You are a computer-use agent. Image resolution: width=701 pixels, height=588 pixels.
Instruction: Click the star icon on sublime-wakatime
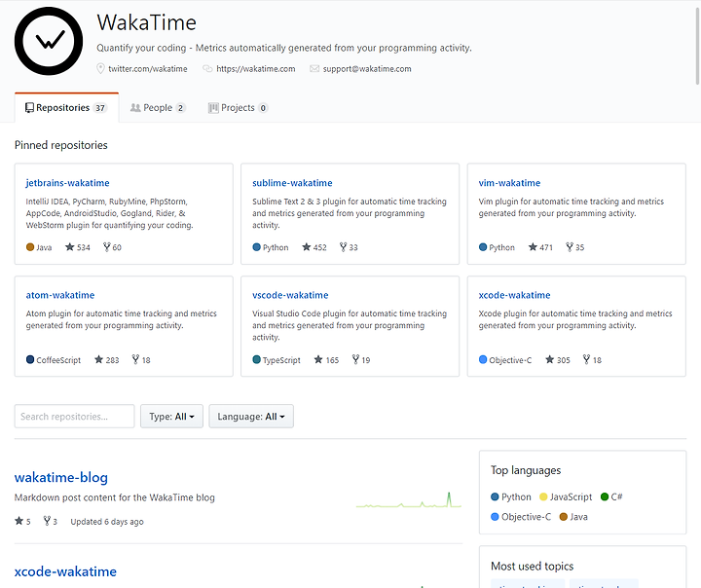[307, 247]
